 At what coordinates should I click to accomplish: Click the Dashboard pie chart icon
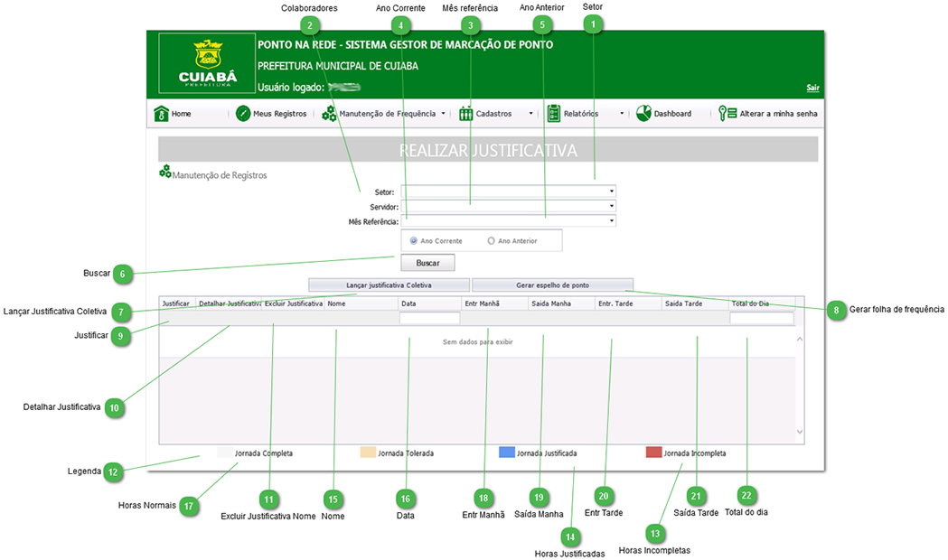coord(643,114)
